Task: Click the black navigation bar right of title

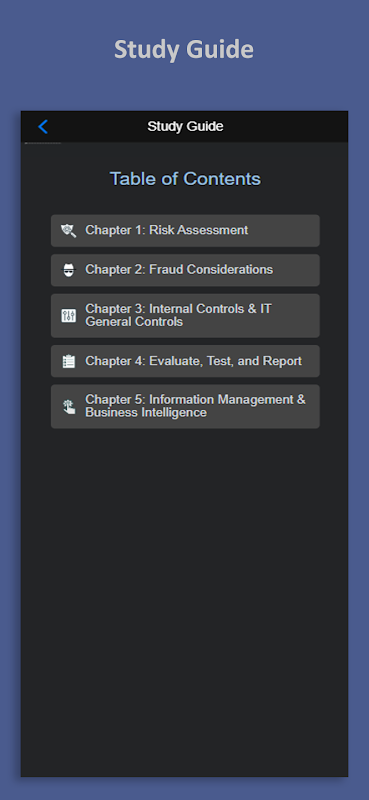Action: point(286,126)
